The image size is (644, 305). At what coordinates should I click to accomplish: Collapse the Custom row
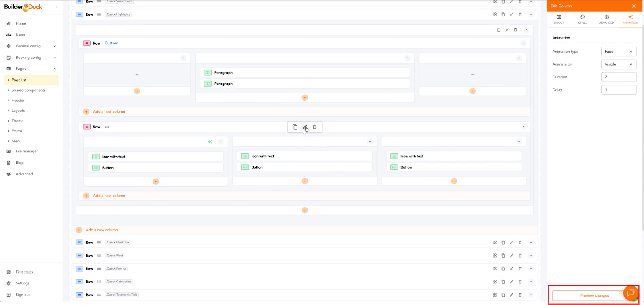524,43
